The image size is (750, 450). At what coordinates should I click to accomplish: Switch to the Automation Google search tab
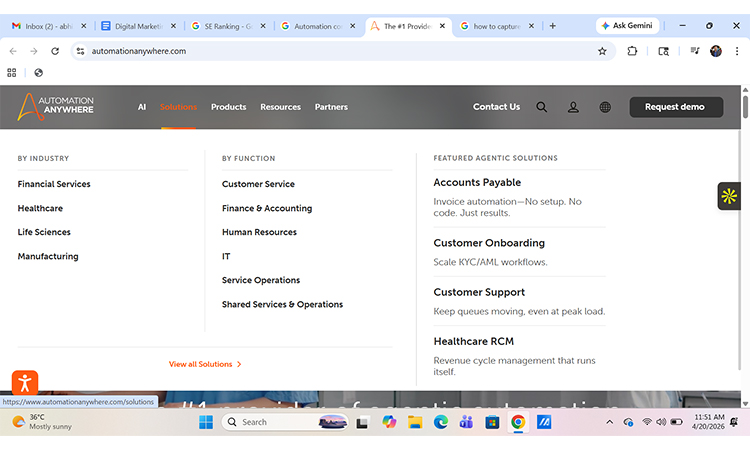click(x=319, y=26)
